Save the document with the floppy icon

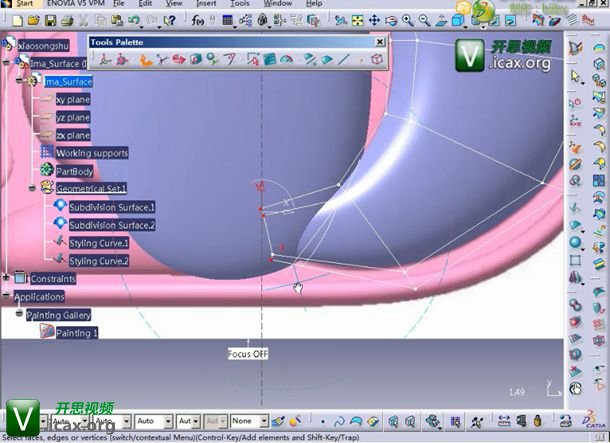51,20
